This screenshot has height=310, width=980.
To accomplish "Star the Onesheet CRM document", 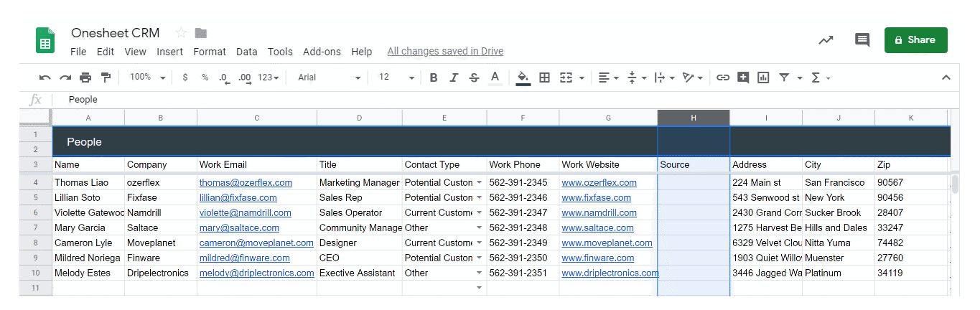I will click(x=181, y=33).
